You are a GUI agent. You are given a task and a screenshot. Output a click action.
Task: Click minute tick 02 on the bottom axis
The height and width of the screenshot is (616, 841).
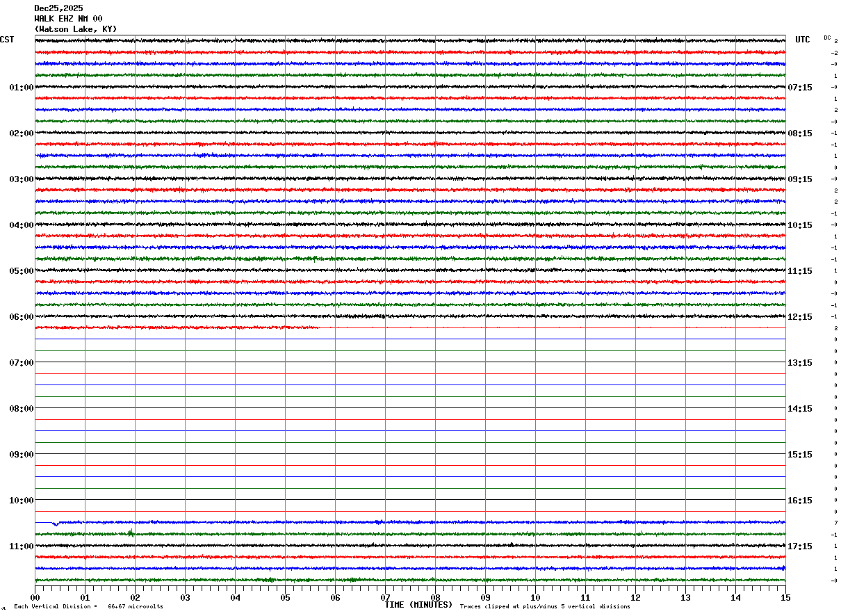[135, 598]
